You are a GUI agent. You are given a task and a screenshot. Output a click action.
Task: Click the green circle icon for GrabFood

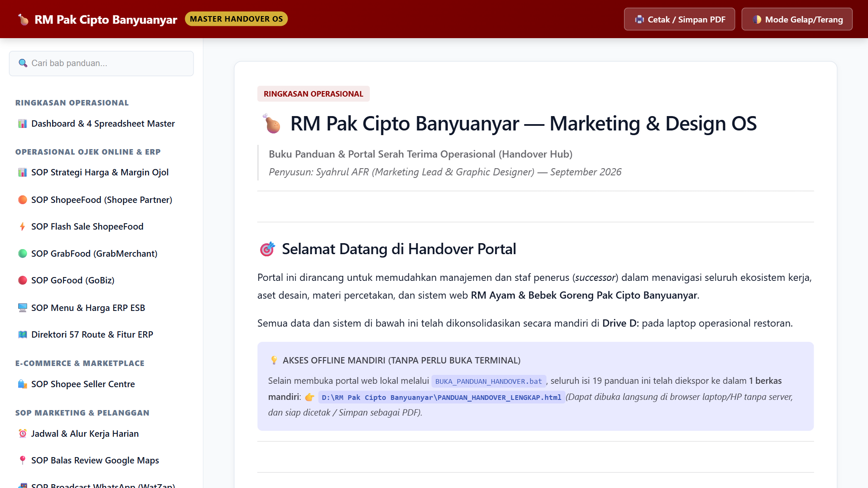point(22,253)
